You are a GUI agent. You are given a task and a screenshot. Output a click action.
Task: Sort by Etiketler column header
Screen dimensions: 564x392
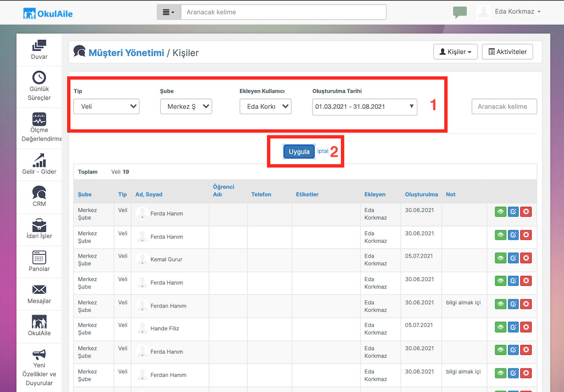pyautogui.click(x=307, y=194)
